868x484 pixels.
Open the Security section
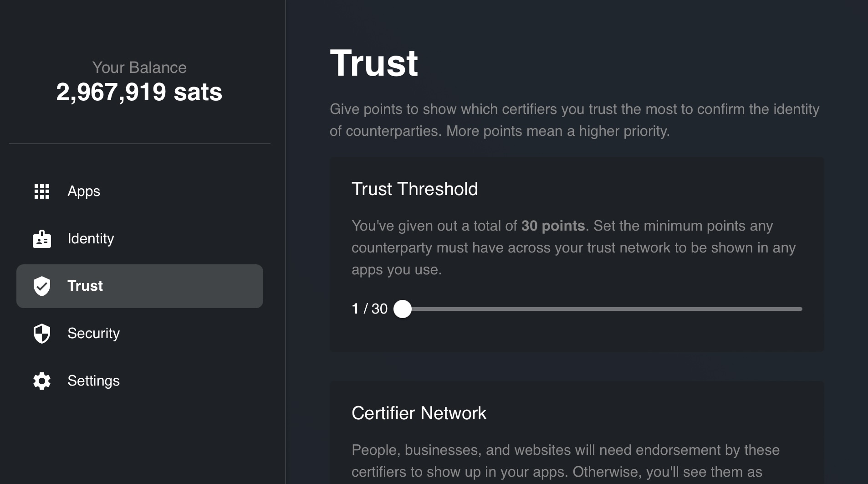93,334
